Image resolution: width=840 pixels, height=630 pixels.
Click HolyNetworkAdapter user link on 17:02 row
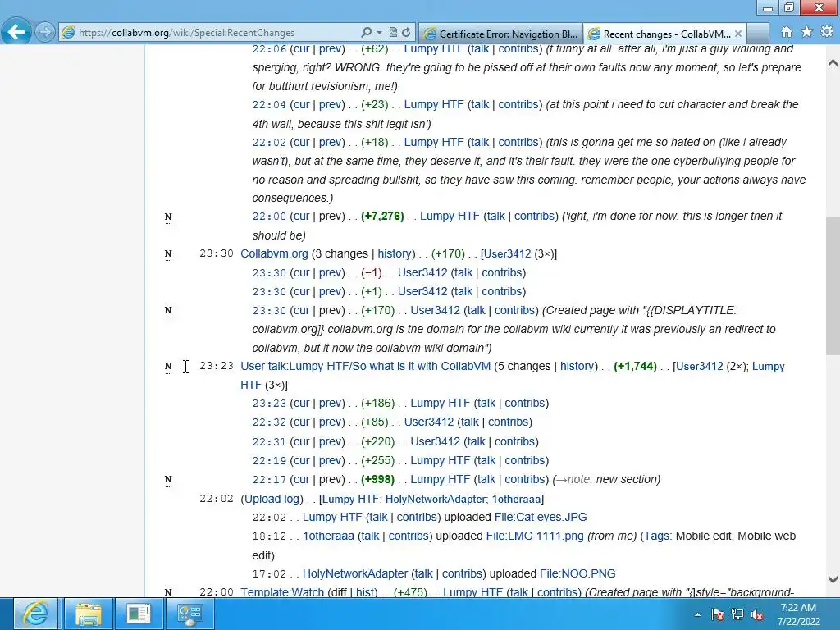(x=355, y=573)
